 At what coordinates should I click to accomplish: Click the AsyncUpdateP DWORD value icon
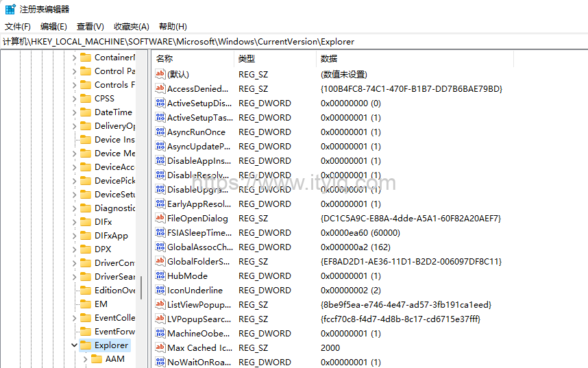[160, 146]
